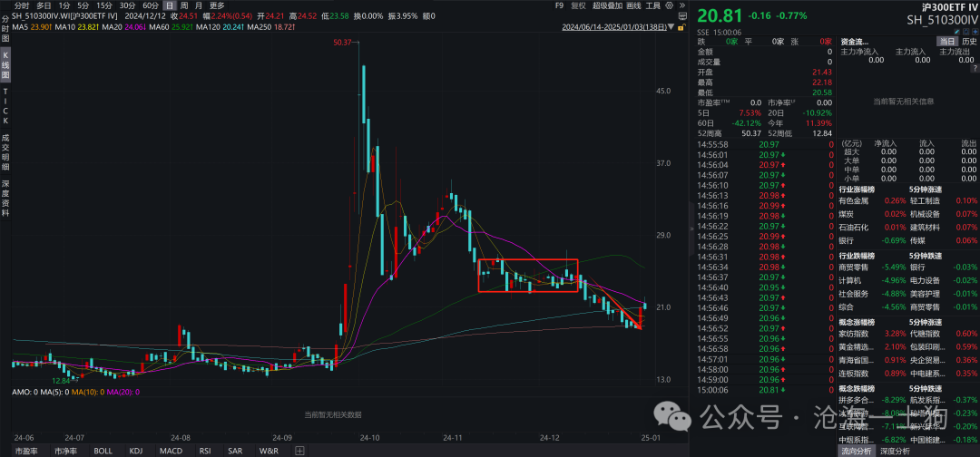The height and width of the screenshot is (457, 980).
Task: Click 家纺指数 3.28% concept row
Action: 872,334
